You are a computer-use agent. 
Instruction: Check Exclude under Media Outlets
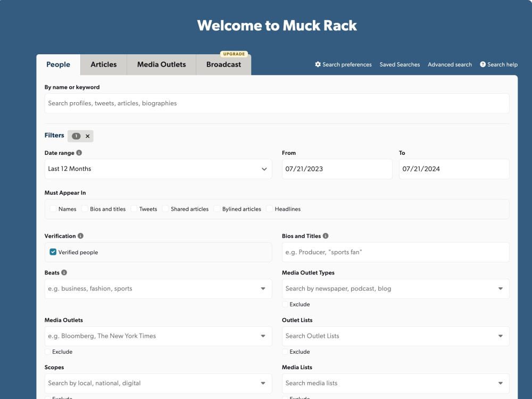(47, 352)
